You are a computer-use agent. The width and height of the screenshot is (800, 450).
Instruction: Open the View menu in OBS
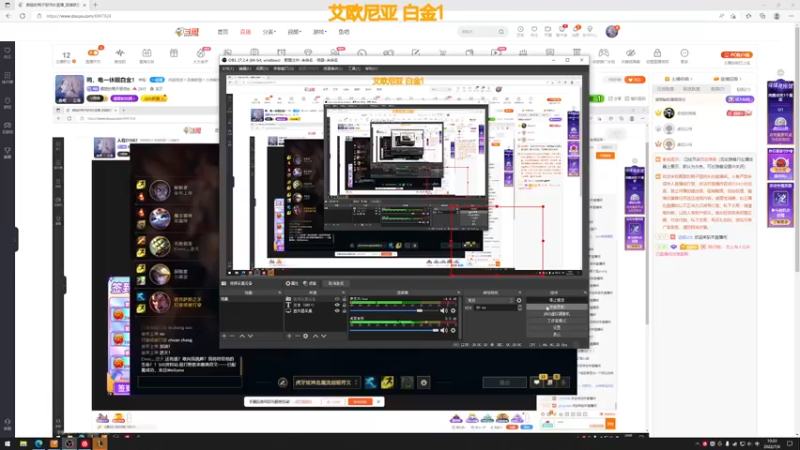click(x=262, y=68)
